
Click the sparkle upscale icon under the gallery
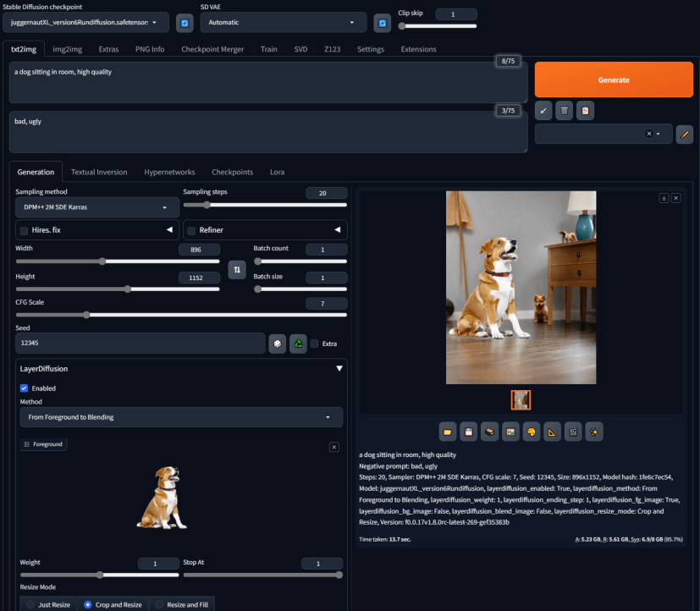[x=594, y=432]
